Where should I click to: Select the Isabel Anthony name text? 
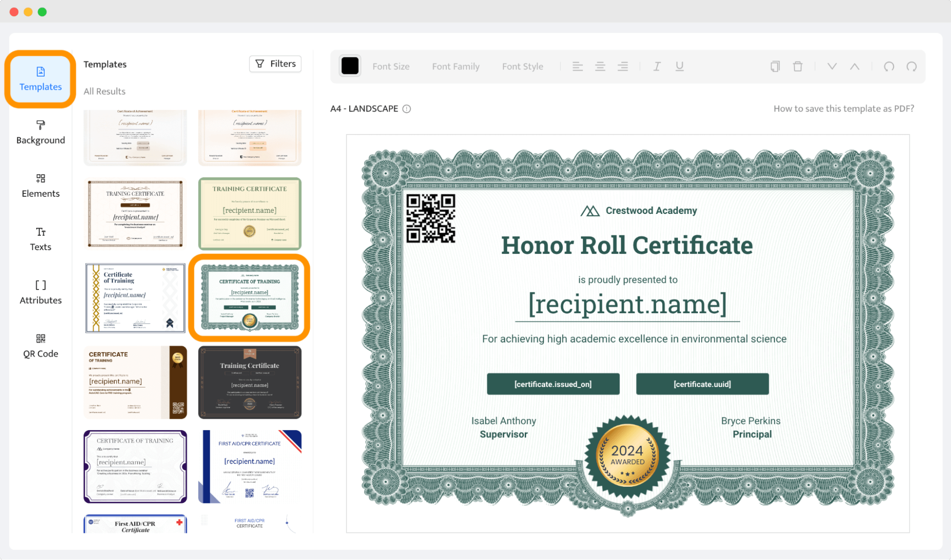coord(503,421)
